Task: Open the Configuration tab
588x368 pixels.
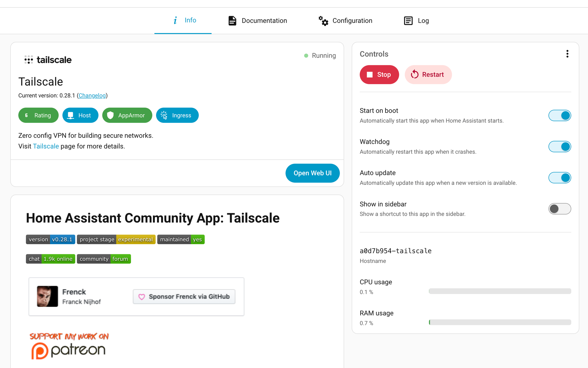Action: click(x=345, y=21)
